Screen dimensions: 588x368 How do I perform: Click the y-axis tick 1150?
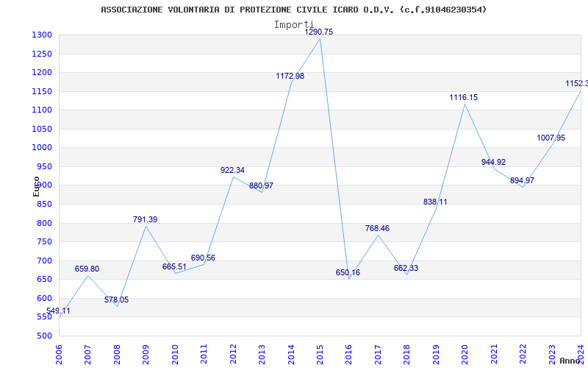[x=42, y=91]
